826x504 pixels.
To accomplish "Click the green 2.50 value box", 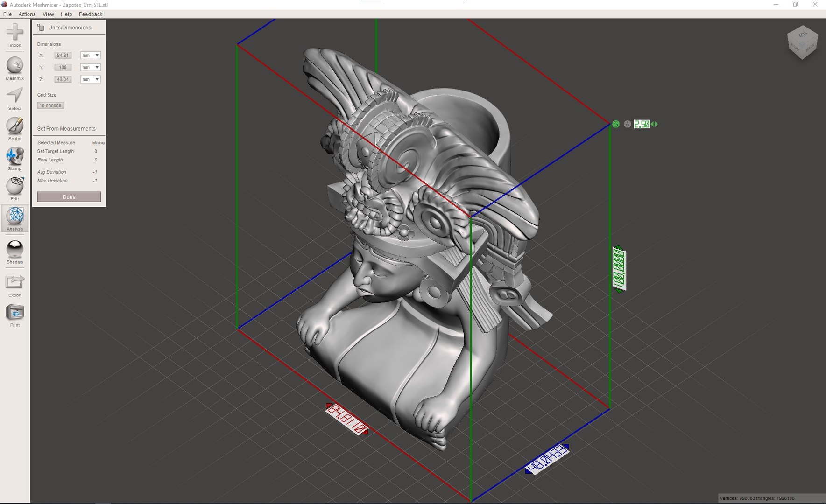I will pos(642,124).
